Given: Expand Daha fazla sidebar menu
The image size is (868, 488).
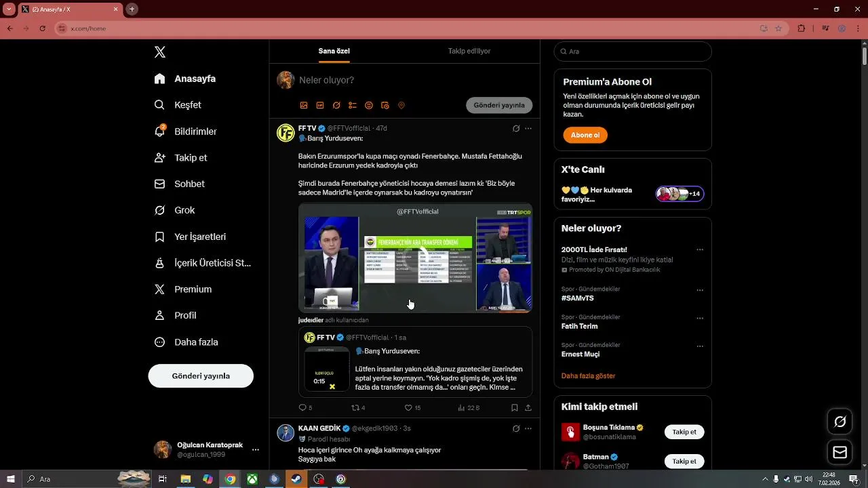Looking at the screenshot, I should [186, 342].
